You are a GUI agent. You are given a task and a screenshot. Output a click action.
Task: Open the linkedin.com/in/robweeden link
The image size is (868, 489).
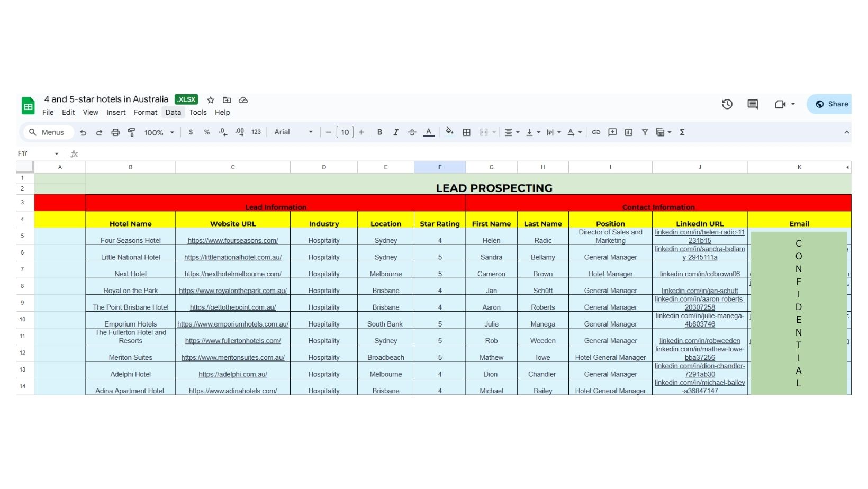pos(700,341)
